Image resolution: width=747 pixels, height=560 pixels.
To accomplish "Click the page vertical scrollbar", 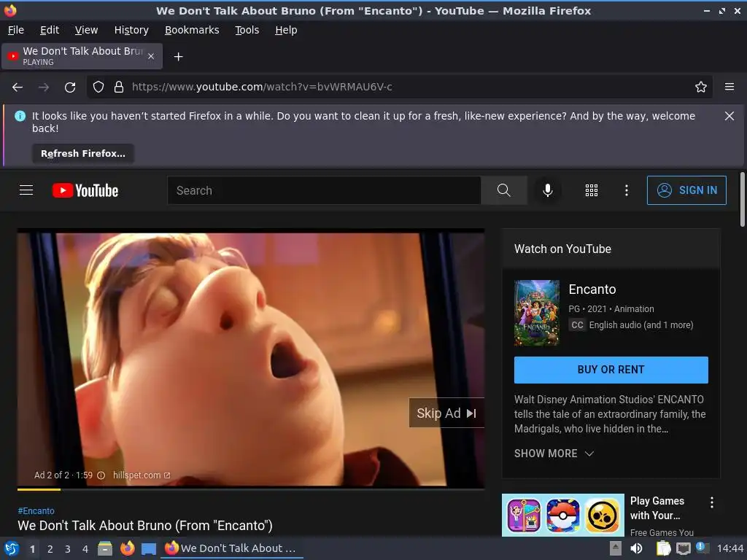I will coord(742,200).
